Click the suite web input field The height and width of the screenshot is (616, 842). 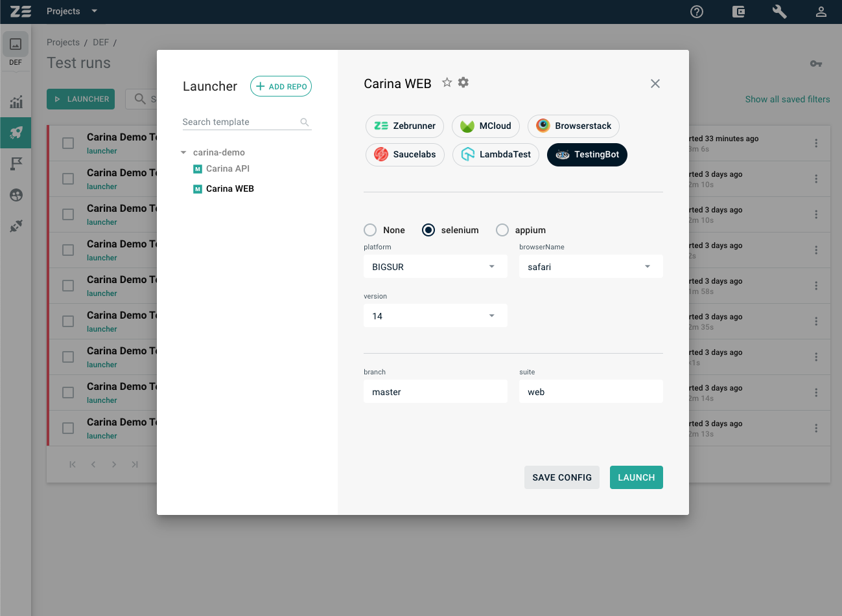coord(591,392)
